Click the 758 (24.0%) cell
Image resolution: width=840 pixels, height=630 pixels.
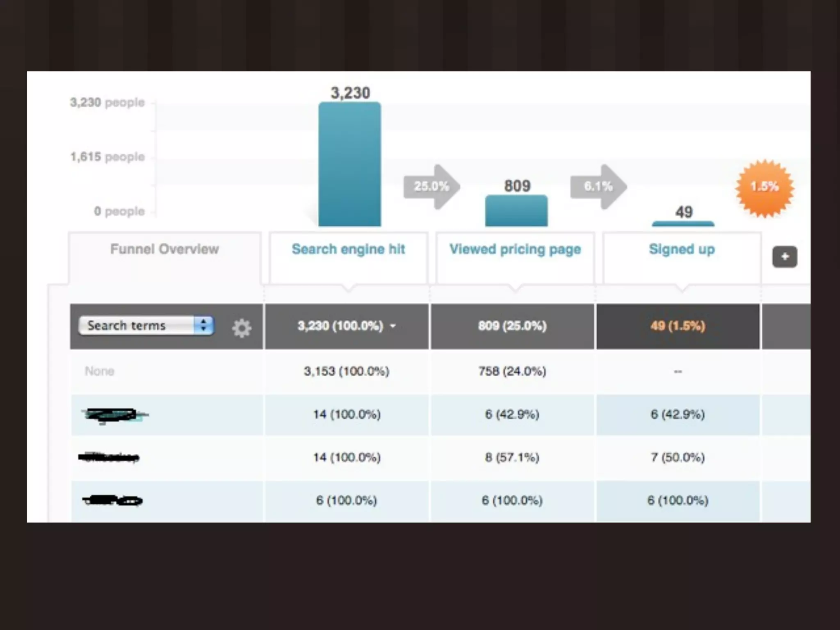tap(512, 371)
